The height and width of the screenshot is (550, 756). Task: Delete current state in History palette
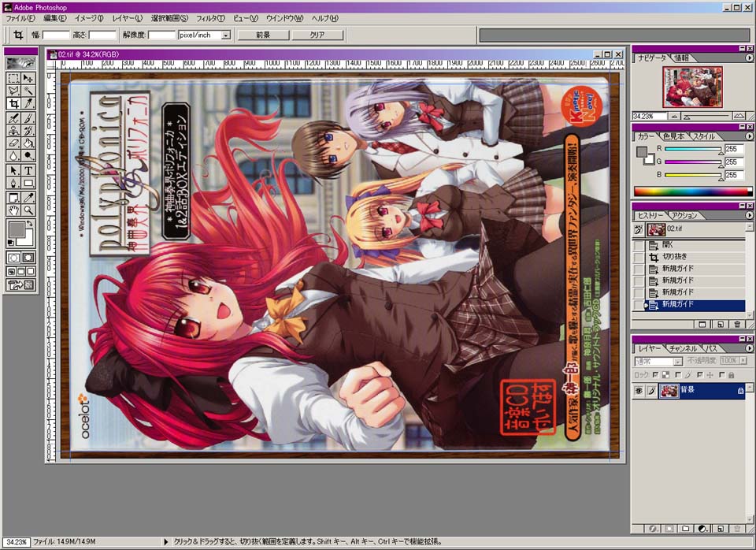click(737, 324)
